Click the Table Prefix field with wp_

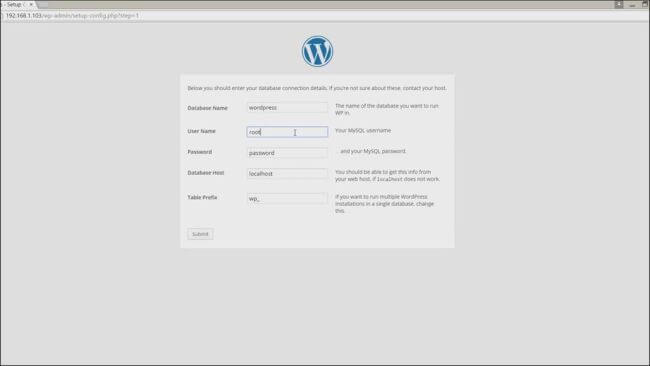click(287, 199)
